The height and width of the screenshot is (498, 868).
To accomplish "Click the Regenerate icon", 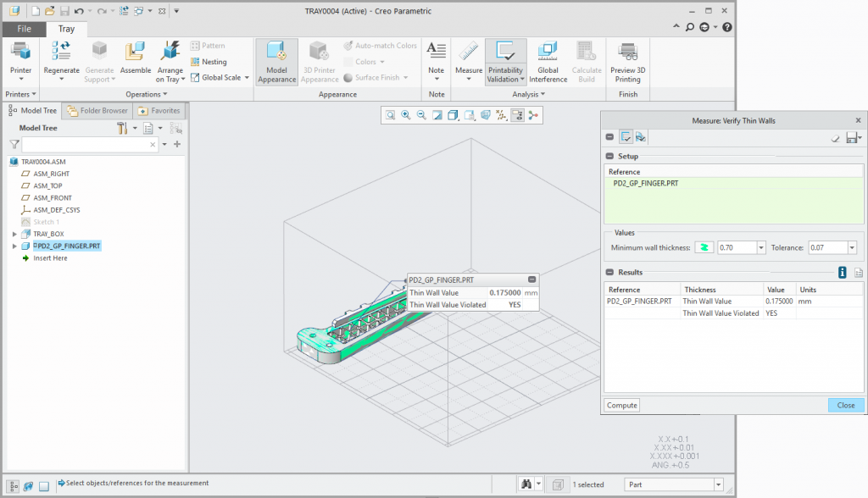I will [x=61, y=51].
